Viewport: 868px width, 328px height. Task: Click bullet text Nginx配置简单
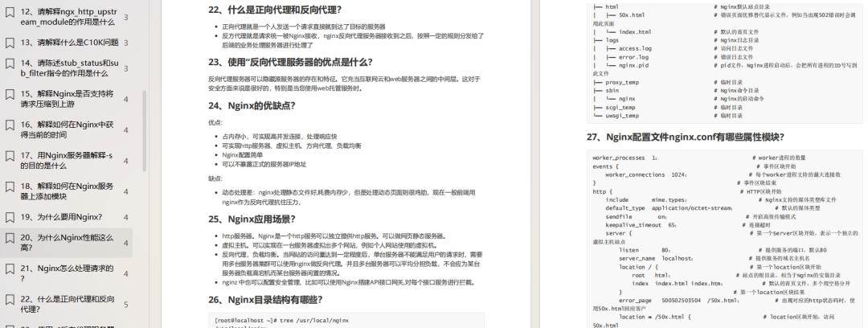(x=244, y=155)
